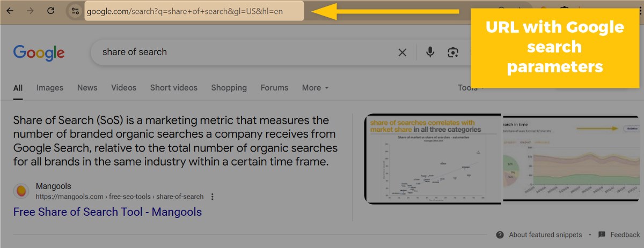644x248 pixels.
Task: Click the address bar URL field
Action: coord(194,11)
